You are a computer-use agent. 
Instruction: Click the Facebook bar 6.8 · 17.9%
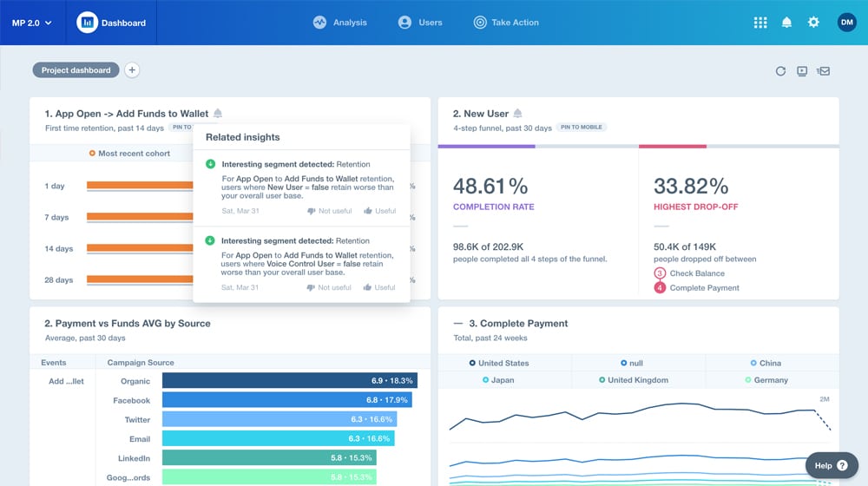pos(286,400)
